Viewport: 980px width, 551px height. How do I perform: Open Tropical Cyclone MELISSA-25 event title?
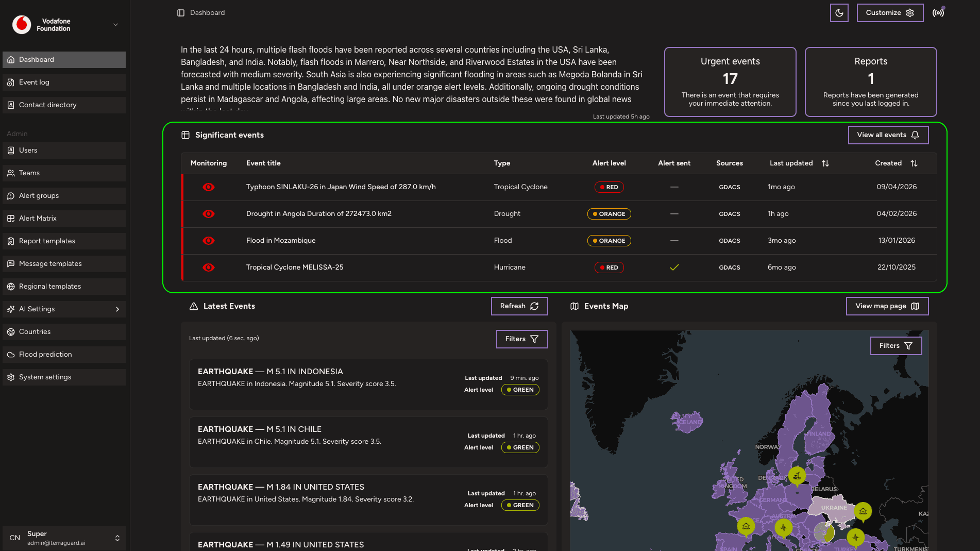point(295,268)
